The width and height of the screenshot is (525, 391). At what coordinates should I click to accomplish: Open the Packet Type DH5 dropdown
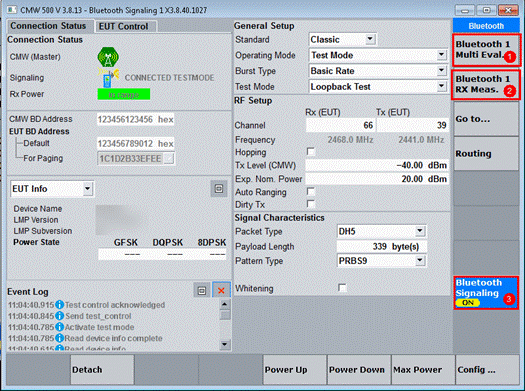[420, 231]
